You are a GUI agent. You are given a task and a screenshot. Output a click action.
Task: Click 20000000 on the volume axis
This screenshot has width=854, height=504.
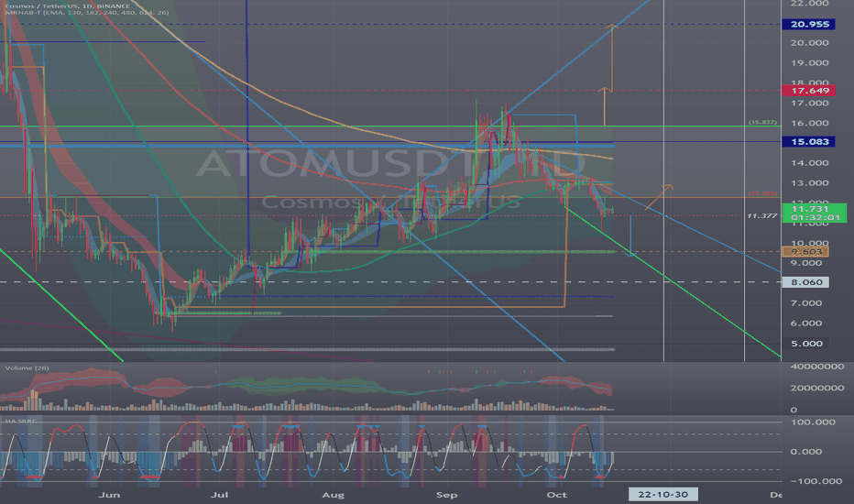(817, 388)
